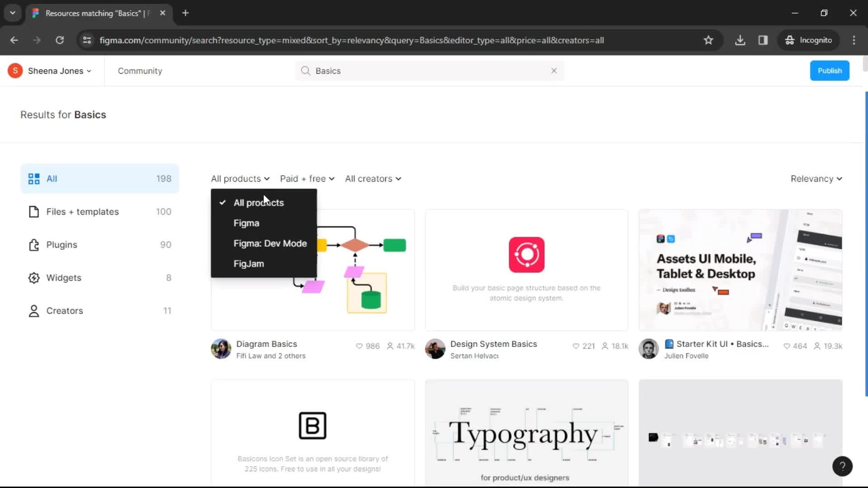Reload the Figma community page
This screenshot has height=488, width=868.
60,40
